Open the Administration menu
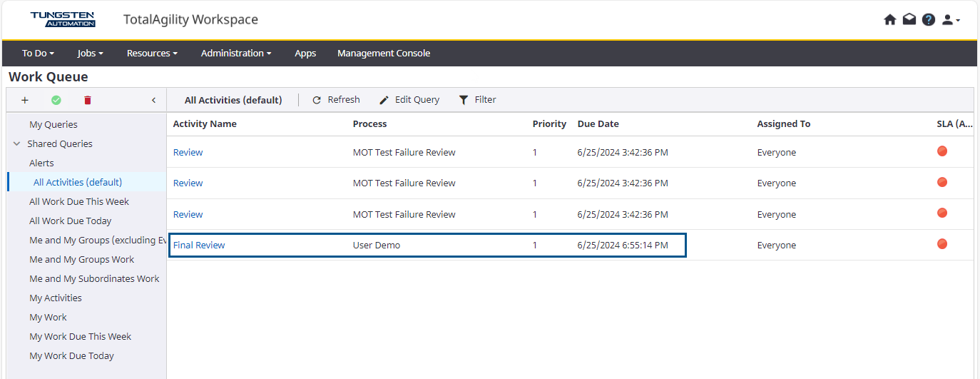980x379 pixels. (x=236, y=53)
